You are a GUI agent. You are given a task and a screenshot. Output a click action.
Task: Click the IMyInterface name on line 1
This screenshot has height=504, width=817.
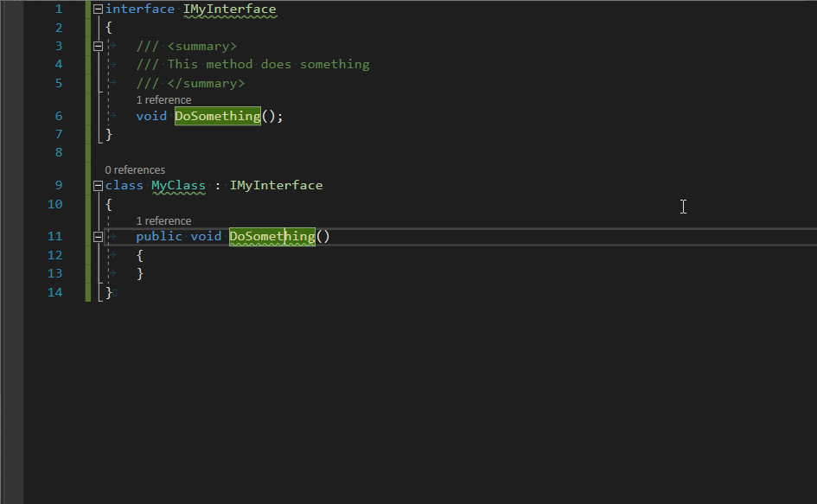point(230,10)
